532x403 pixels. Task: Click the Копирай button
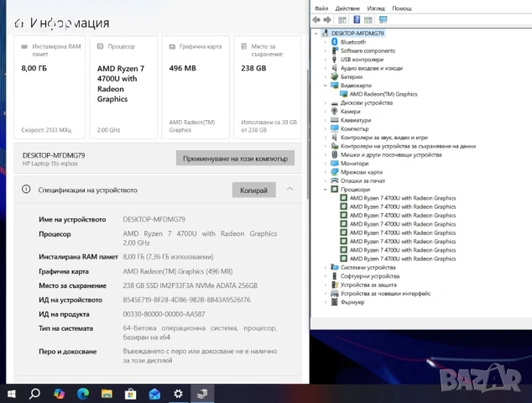coord(253,190)
